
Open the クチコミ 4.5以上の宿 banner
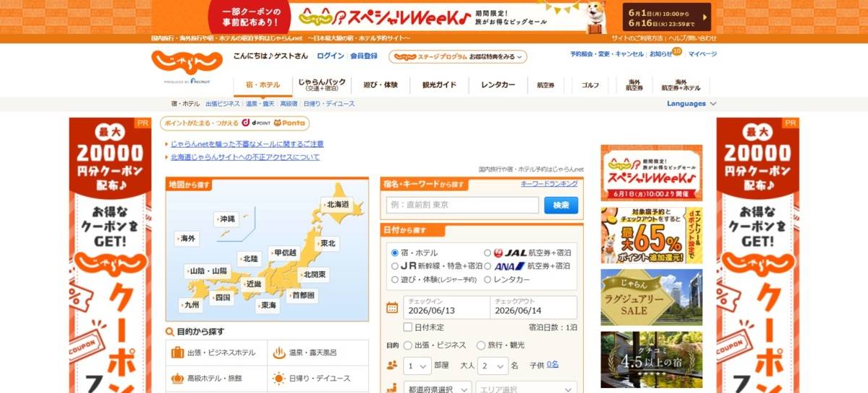pyautogui.click(x=651, y=360)
